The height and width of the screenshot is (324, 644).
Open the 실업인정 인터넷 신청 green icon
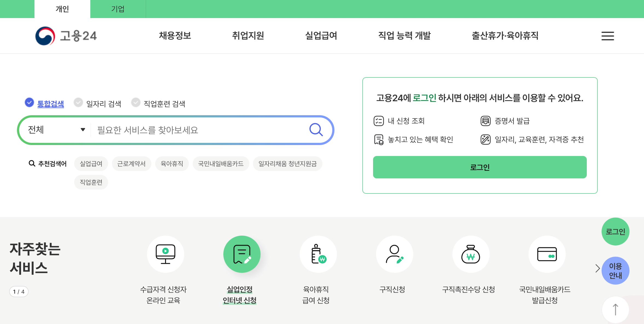click(242, 254)
